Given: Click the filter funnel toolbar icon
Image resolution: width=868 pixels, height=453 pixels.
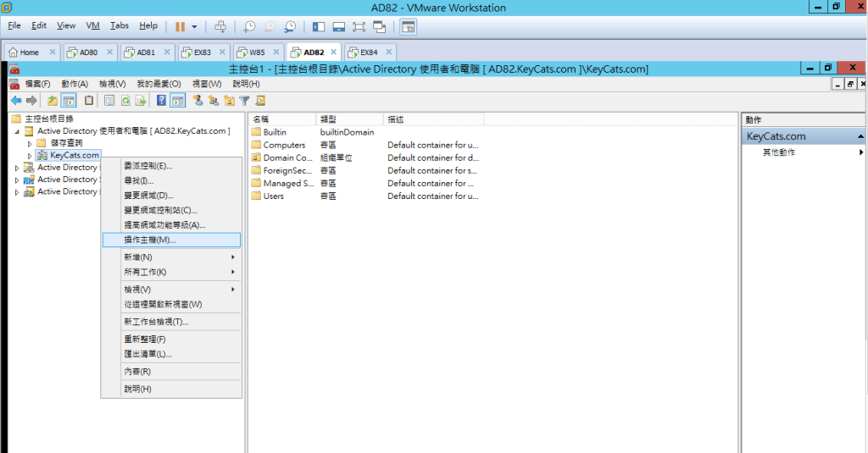Looking at the screenshot, I should coord(244,101).
